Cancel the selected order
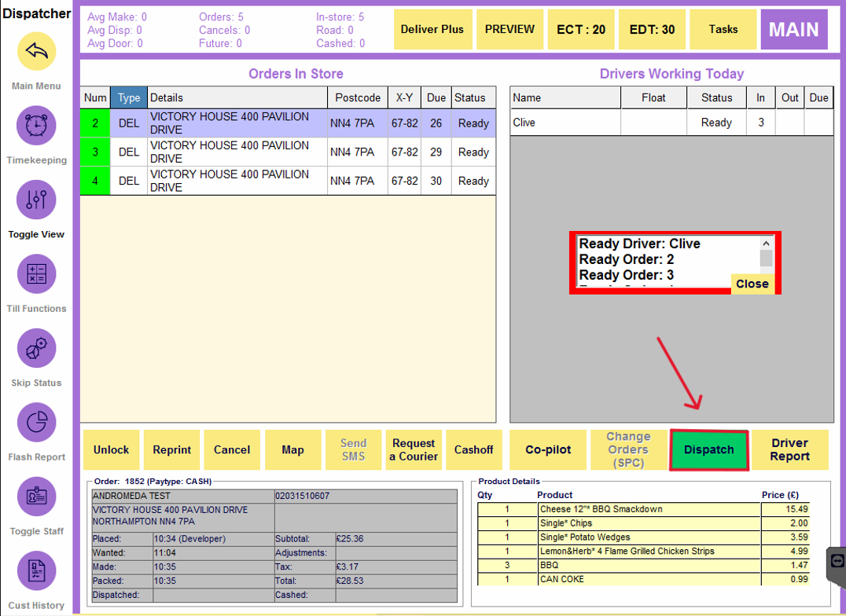846x616 pixels. pyautogui.click(x=232, y=450)
